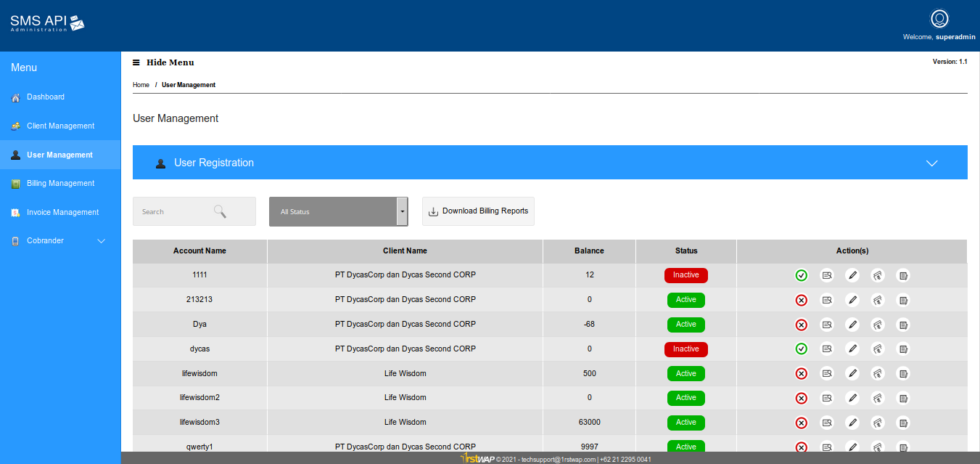
Task: Expand the Cobrander submenu arrow
Action: tap(102, 241)
